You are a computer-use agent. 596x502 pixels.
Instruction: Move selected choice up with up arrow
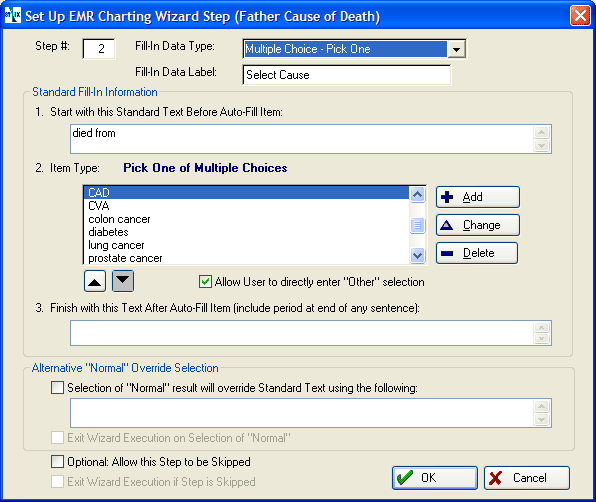[95, 281]
